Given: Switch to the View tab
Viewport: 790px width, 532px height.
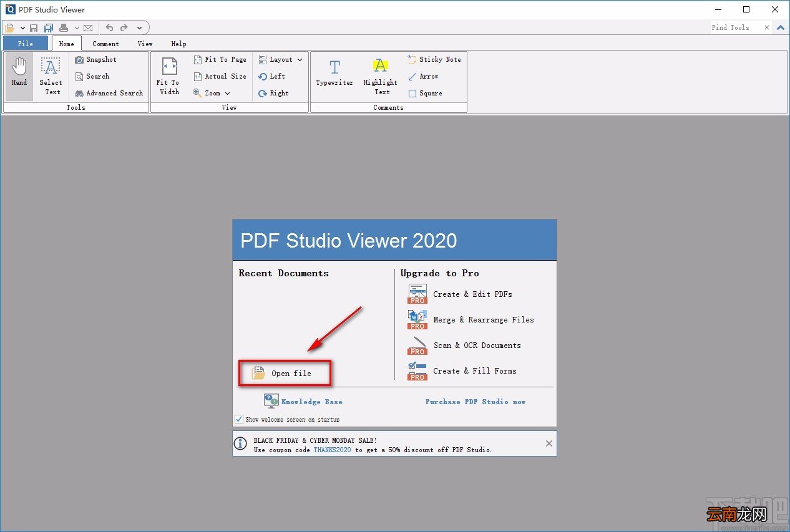Looking at the screenshot, I should tap(145, 44).
